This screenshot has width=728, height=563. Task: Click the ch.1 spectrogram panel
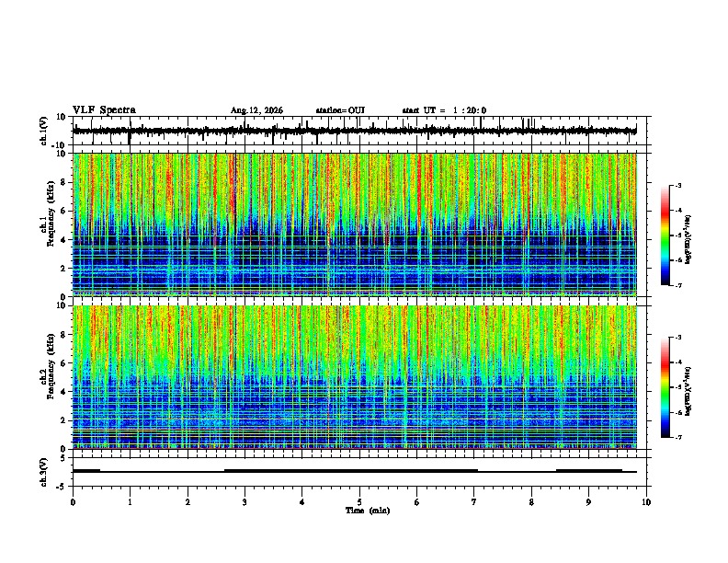359,224
